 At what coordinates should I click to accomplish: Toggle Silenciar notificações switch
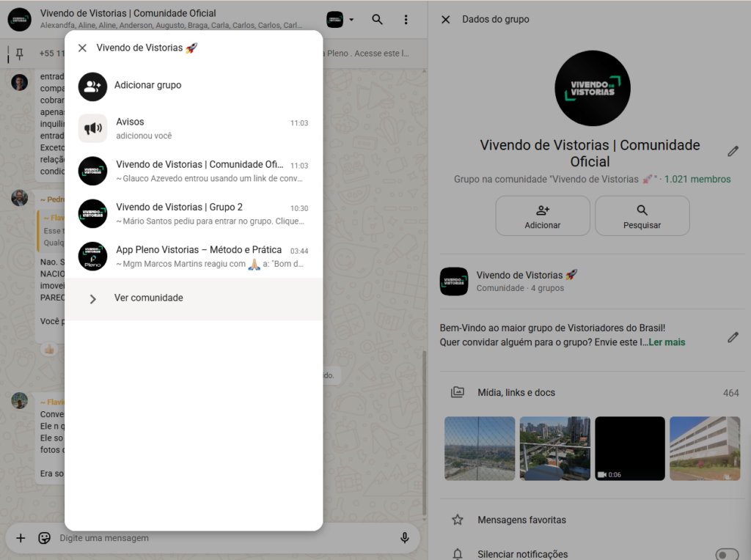pyautogui.click(x=726, y=554)
